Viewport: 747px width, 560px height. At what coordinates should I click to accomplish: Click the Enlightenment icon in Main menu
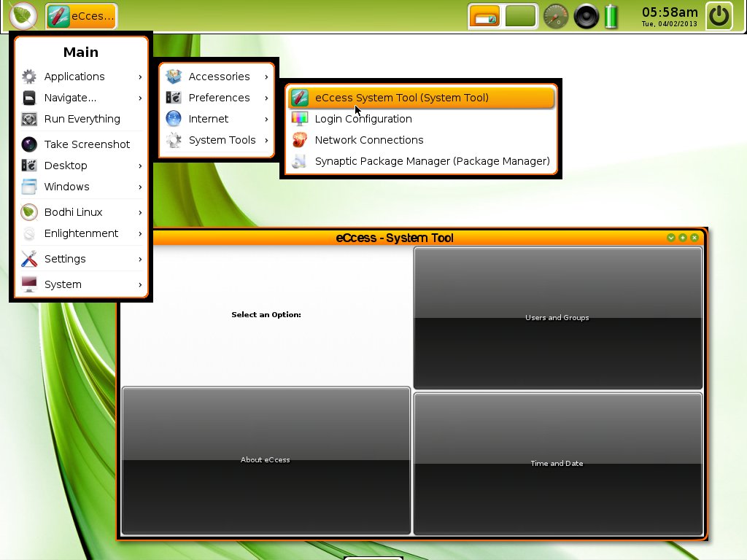[29, 233]
